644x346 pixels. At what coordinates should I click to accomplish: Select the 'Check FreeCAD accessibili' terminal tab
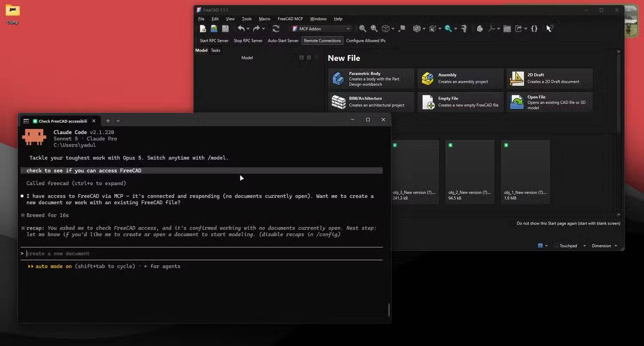60,121
